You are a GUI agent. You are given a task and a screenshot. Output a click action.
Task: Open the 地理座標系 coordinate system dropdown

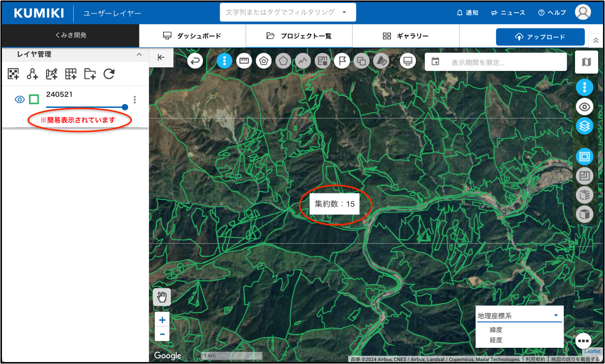(x=519, y=315)
